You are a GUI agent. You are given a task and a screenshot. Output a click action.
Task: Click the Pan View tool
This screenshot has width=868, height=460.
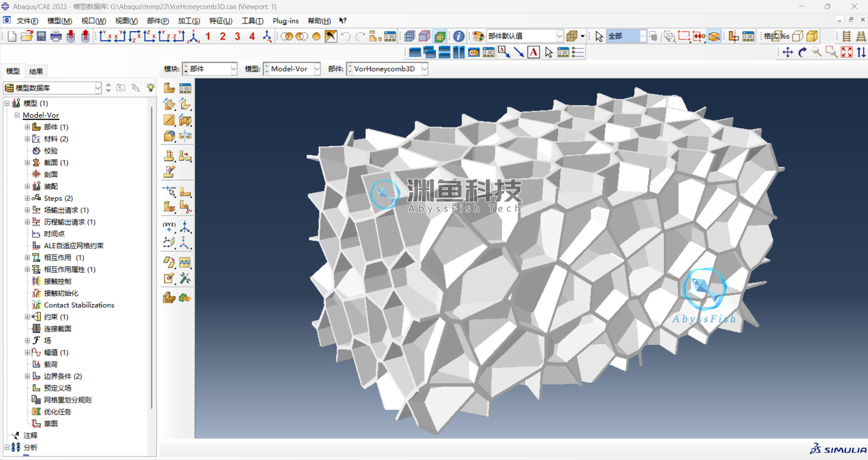[x=788, y=52]
